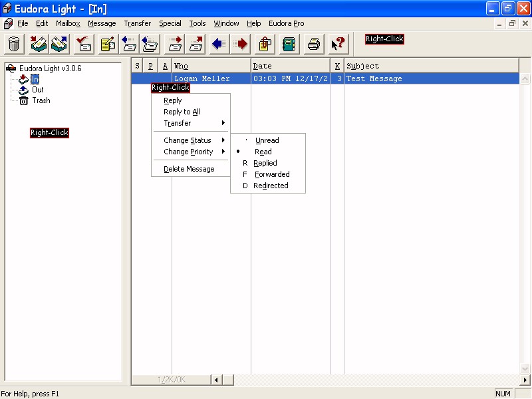
Task: Sort by the Subject column header
Action: [432, 66]
